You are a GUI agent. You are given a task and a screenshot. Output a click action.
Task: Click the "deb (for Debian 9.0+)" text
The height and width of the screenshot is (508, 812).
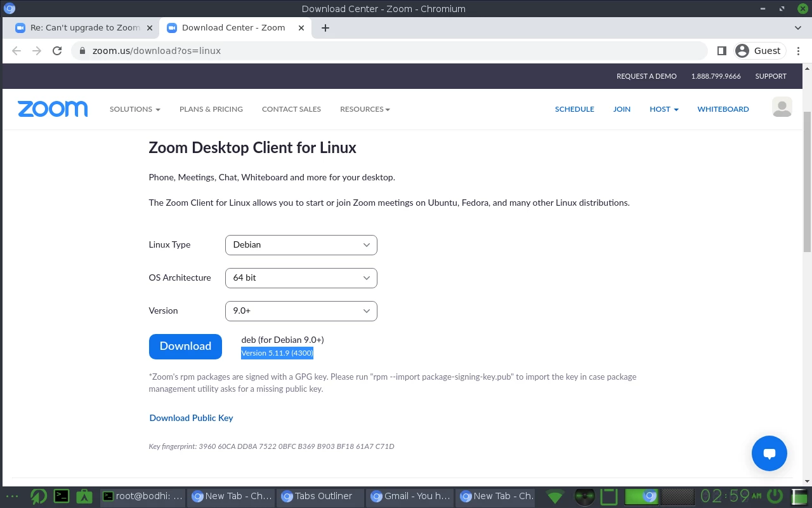pyautogui.click(x=282, y=340)
